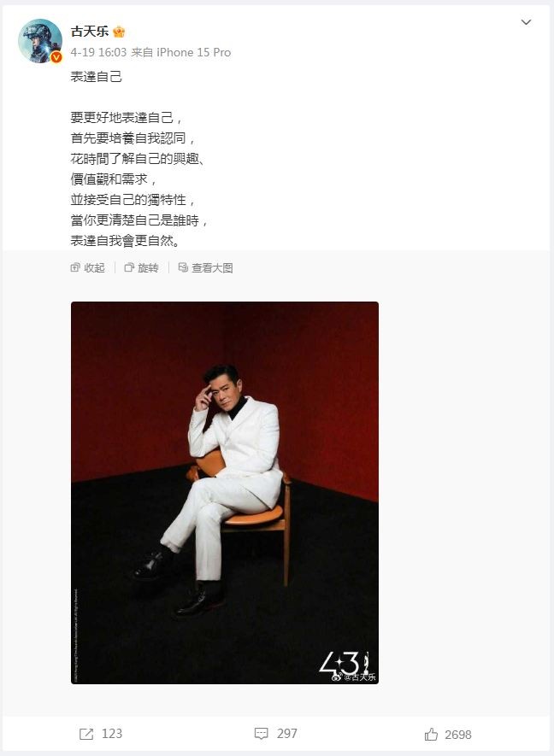Viewport: 554px width, 756px height.
Task: Click the iPhone 15 Pro source link
Action: click(x=193, y=52)
